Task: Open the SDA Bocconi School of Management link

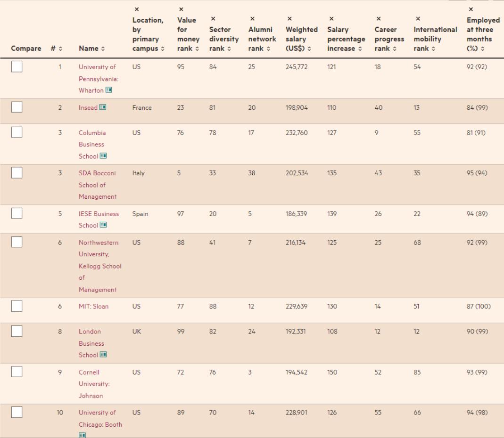Action: pyautogui.click(x=97, y=185)
